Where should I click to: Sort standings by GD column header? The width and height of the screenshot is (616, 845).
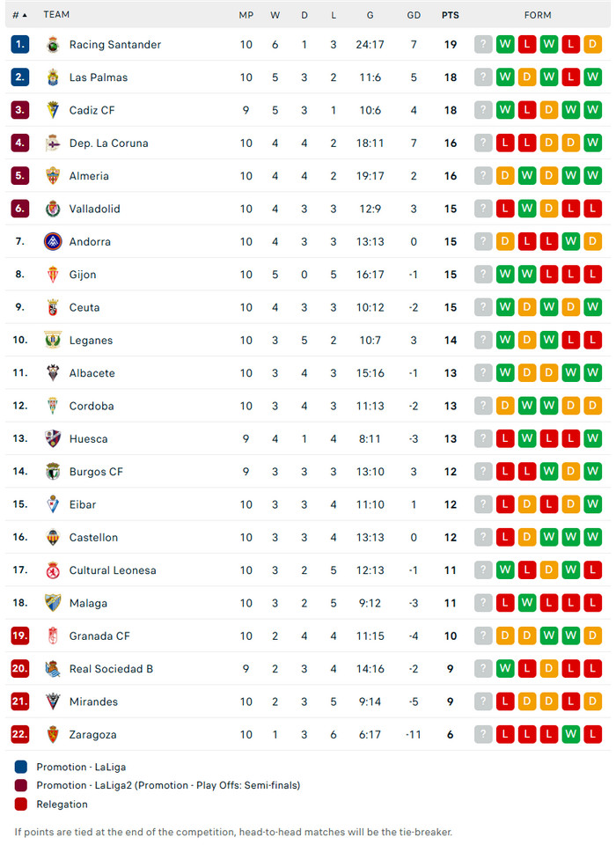pos(414,15)
